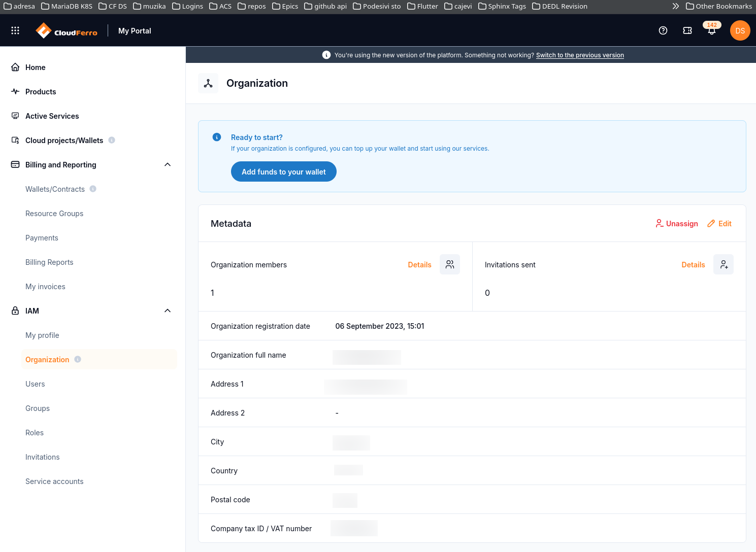Open My invoices in the sidebar

45,286
